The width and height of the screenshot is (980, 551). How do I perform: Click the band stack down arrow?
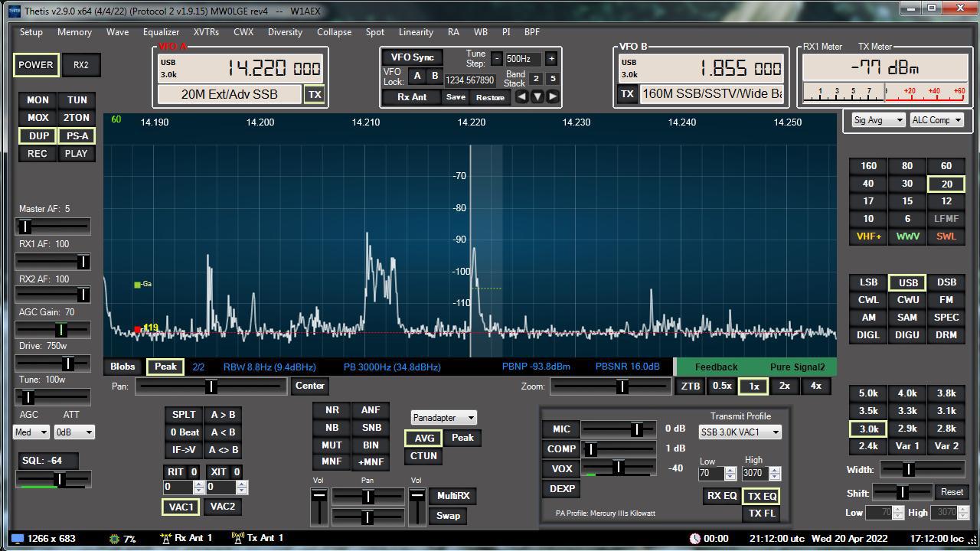click(537, 96)
